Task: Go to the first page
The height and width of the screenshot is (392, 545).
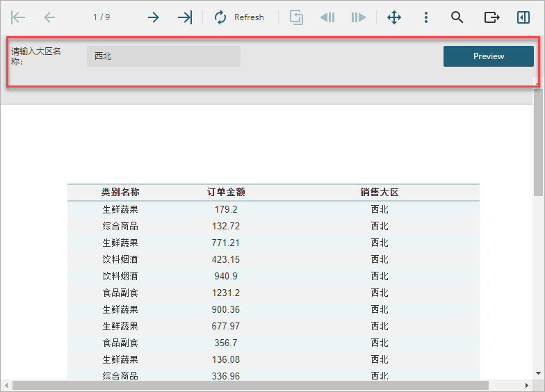Action: pos(18,17)
